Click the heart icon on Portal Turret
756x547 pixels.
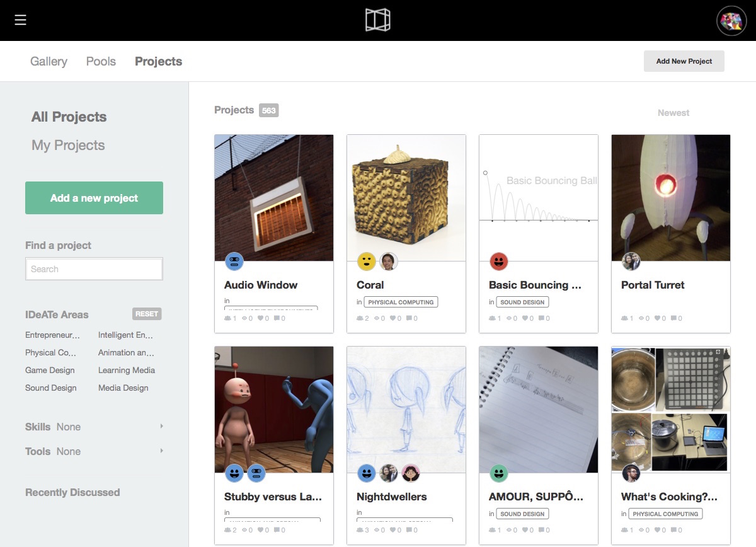pos(658,318)
